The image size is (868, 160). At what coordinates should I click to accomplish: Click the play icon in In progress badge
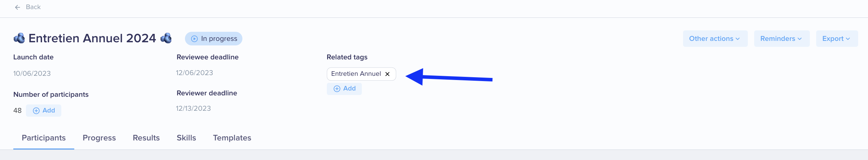click(x=194, y=39)
